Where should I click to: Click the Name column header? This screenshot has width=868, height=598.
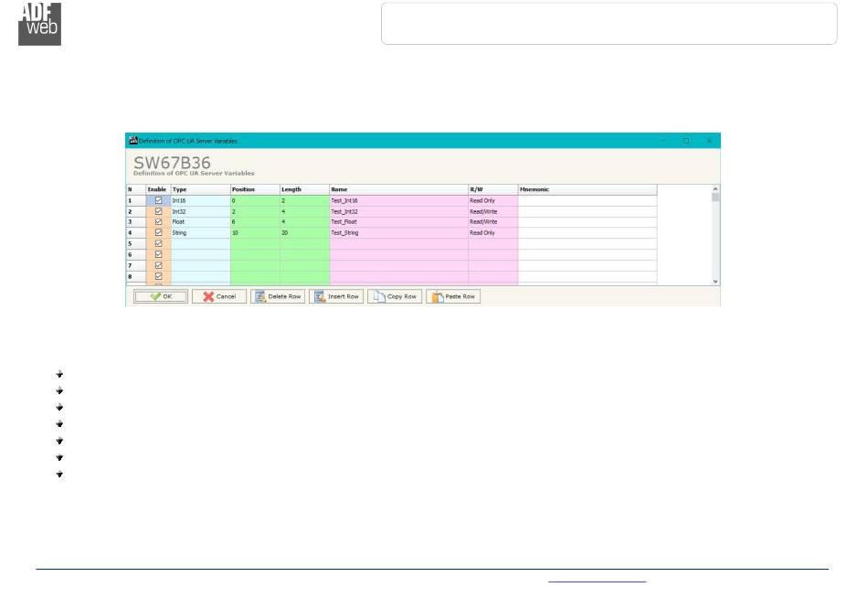(398, 189)
